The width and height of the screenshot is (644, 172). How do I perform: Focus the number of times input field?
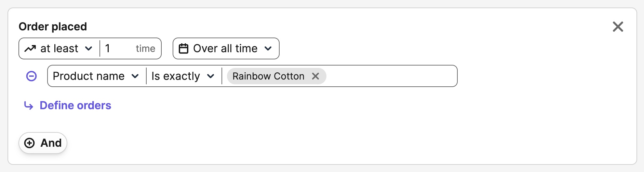coord(118,48)
